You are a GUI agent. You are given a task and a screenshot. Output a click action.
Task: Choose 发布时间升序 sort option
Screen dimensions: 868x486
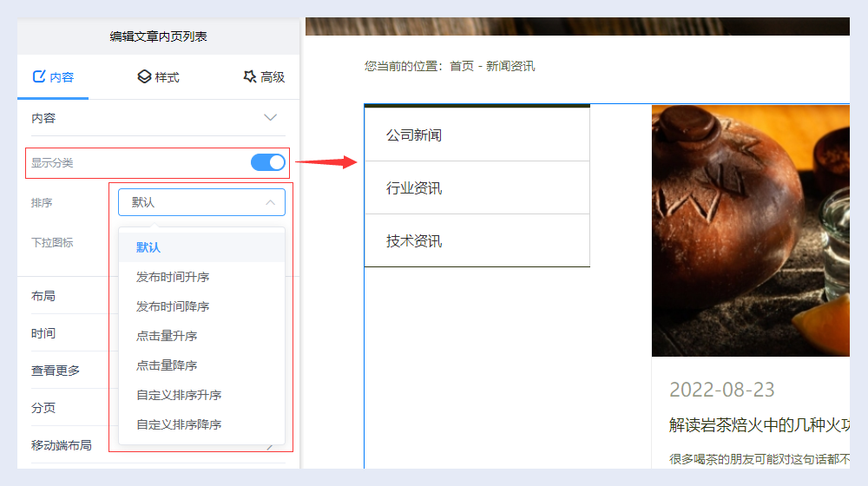pyautogui.click(x=173, y=277)
